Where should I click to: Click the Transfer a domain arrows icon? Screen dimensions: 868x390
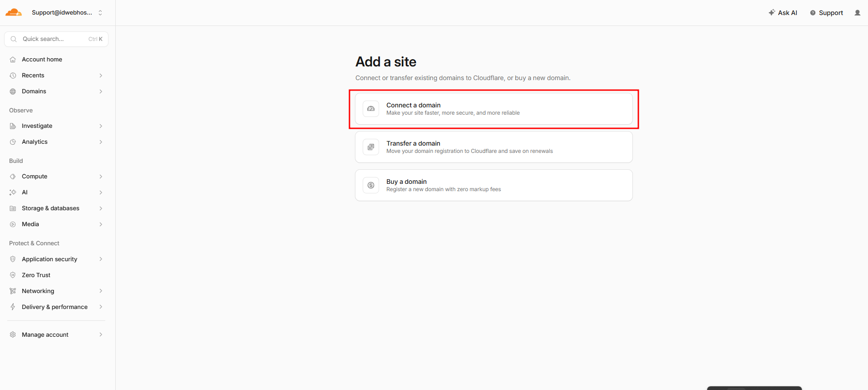coord(371,147)
